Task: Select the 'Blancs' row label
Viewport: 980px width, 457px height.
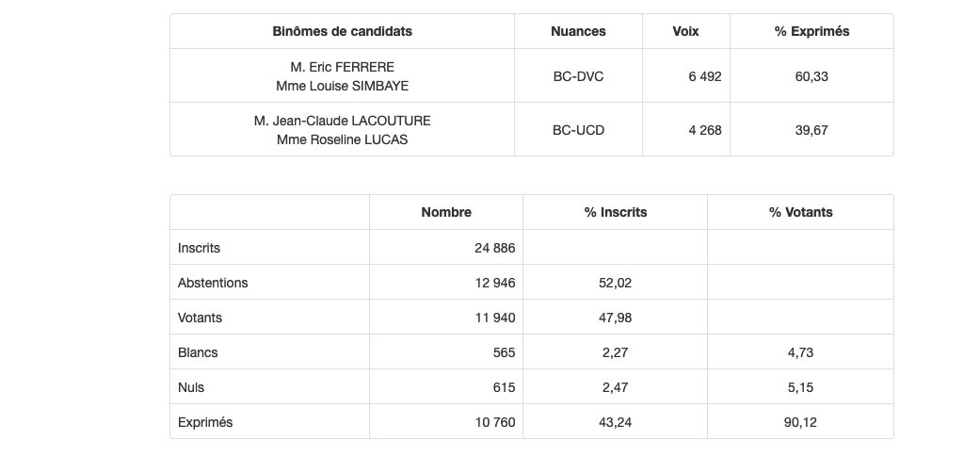Action: (x=198, y=352)
